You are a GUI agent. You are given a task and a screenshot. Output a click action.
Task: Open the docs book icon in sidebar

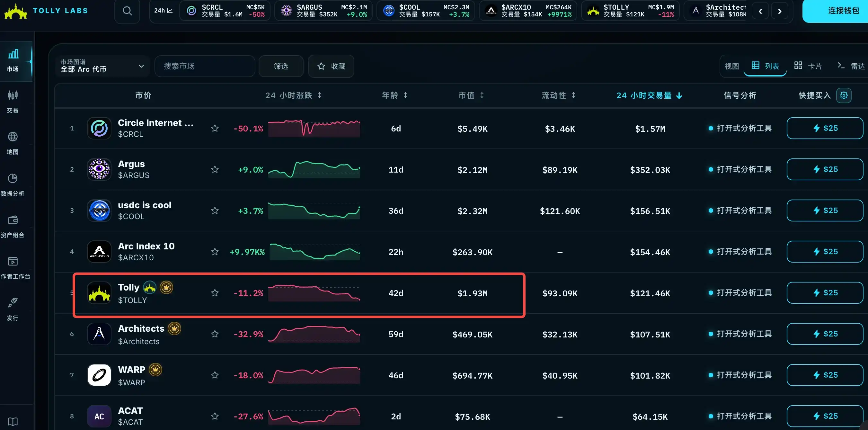coord(13,421)
